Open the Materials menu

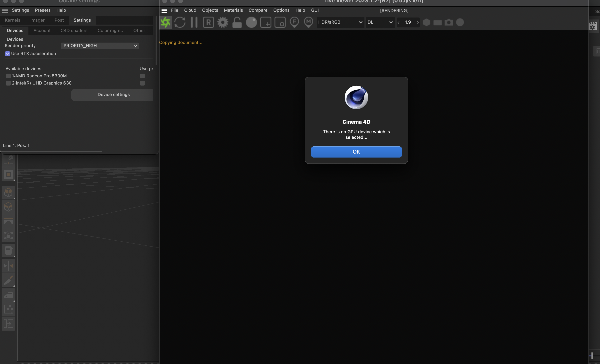pyautogui.click(x=234, y=10)
